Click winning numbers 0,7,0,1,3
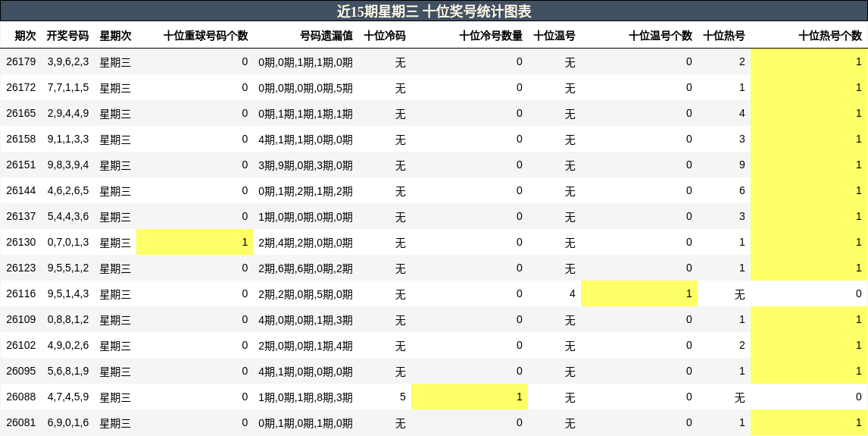868x436 pixels. coord(68,242)
